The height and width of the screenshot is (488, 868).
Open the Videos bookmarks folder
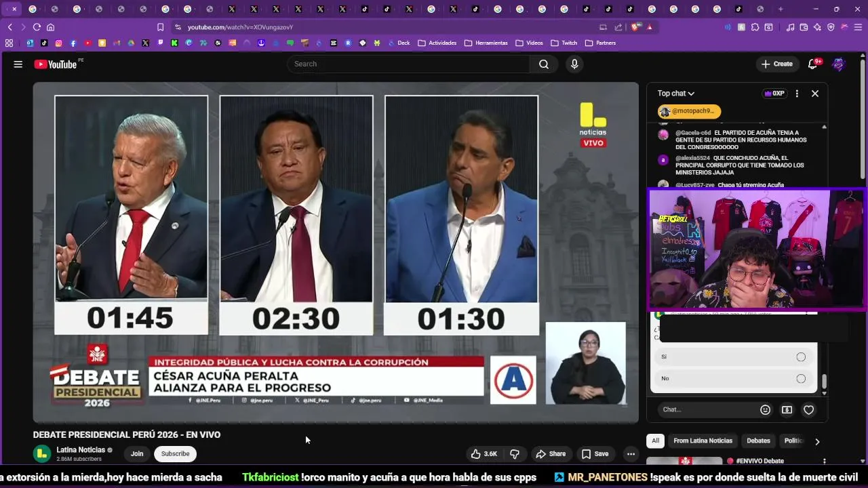(x=529, y=43)
